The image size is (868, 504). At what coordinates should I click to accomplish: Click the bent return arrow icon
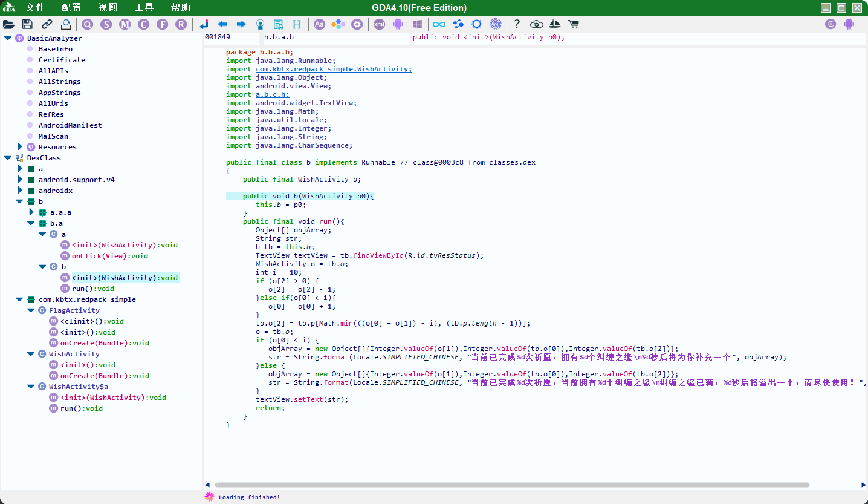coord(204,24)
